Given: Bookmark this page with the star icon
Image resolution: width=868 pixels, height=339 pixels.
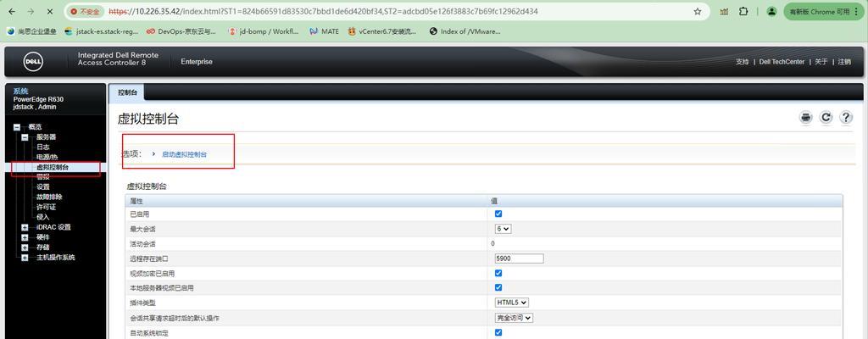Looking at the screenshot, I should click(x=698, y=11).
